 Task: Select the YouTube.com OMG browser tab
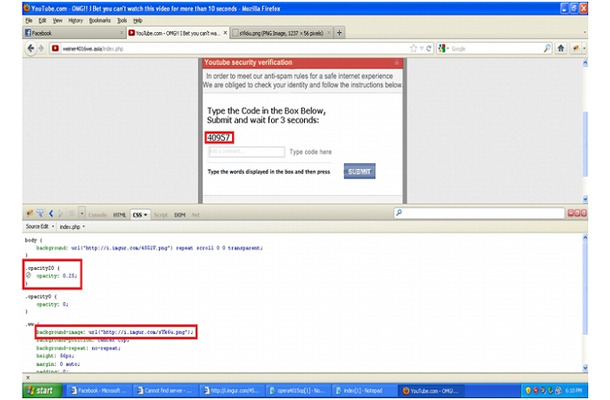(178, 33)
